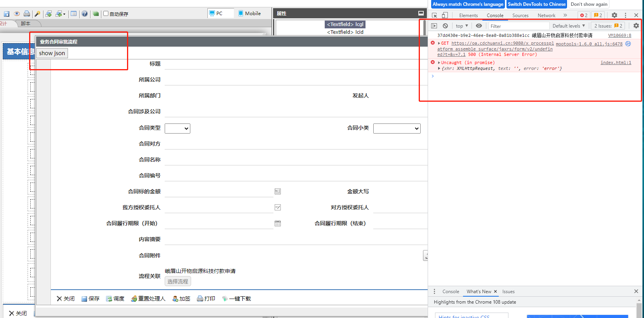Viewport: 644px width, 318px height.
Task: Expand the Uncaught (in promise) error
Action: (x=439, y=63)
